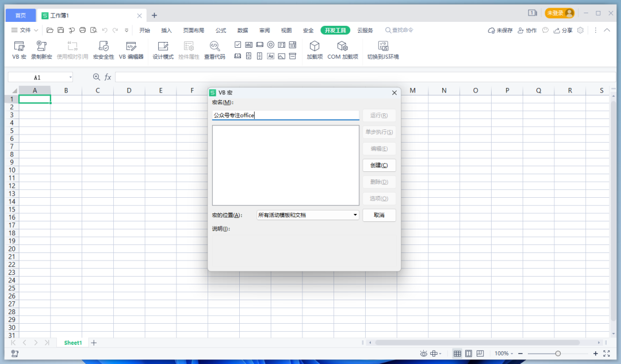
Task: Click the zoom magnifier icon beside fx
Action: (x=96, y=77)
